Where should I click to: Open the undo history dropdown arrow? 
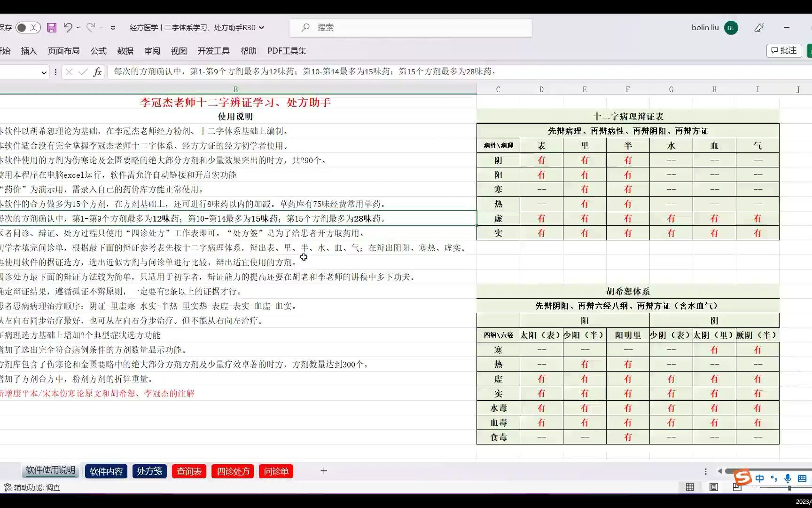(78, 28)
